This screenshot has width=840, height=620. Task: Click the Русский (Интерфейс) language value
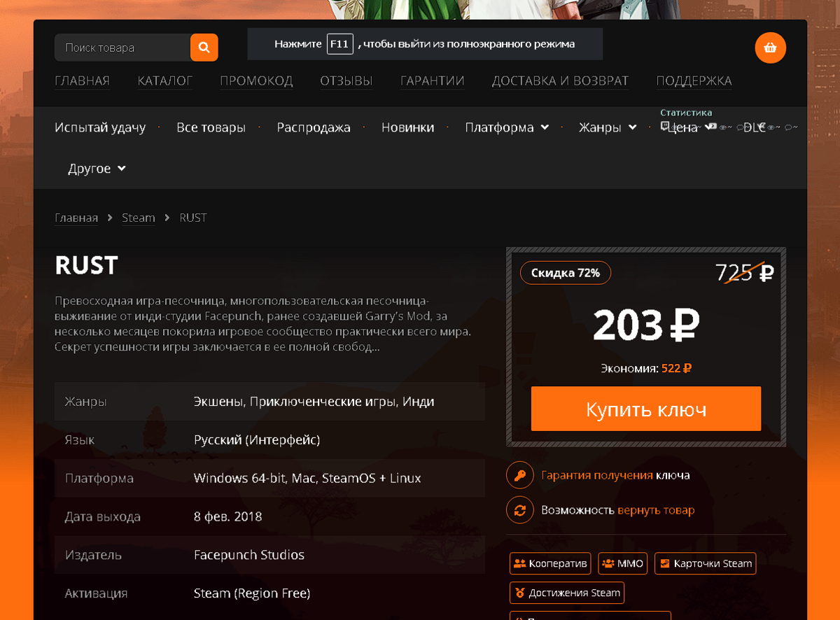coord(257,440)
